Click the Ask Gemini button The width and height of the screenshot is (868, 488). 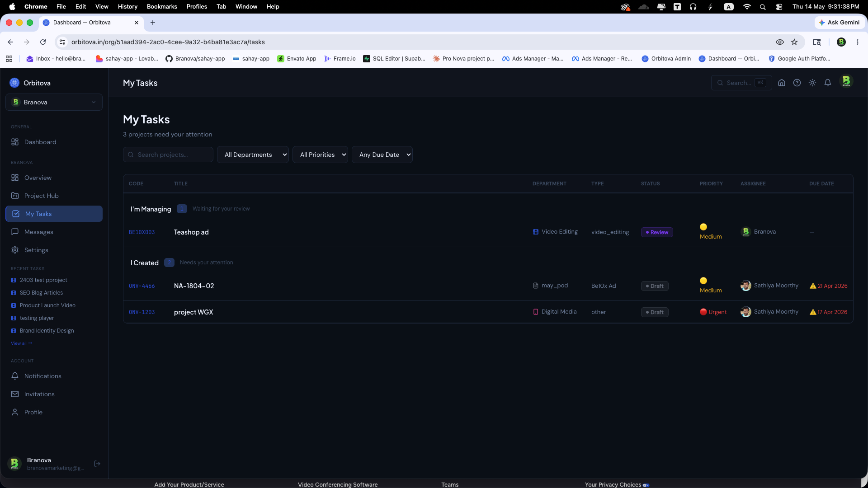click(x=840, y=23)
